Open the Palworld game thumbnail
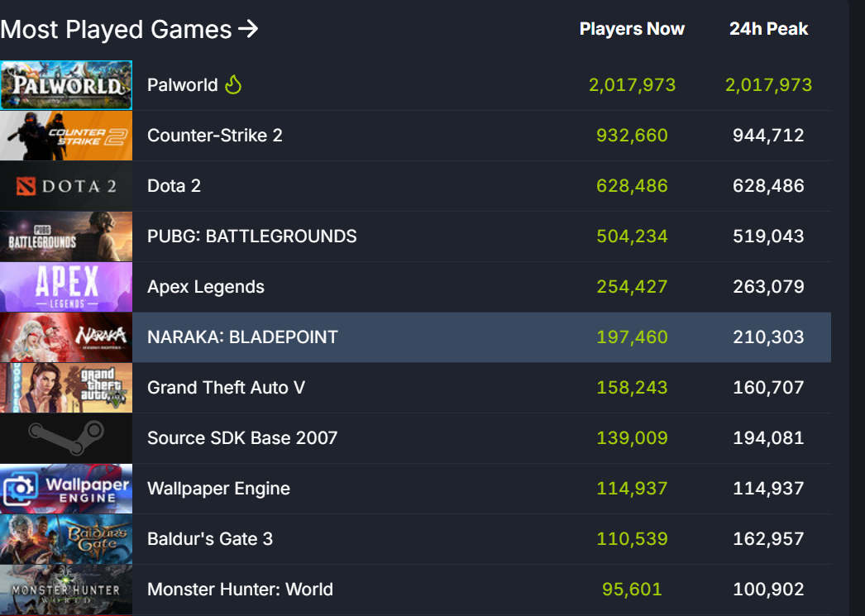The image size is (865, 616). click(x=66, y=85)
